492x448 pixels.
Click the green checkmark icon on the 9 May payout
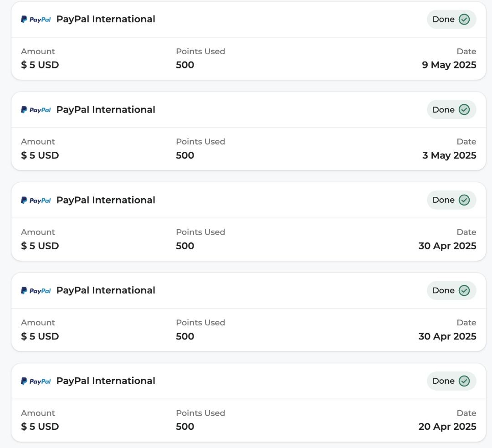(464, 19)
